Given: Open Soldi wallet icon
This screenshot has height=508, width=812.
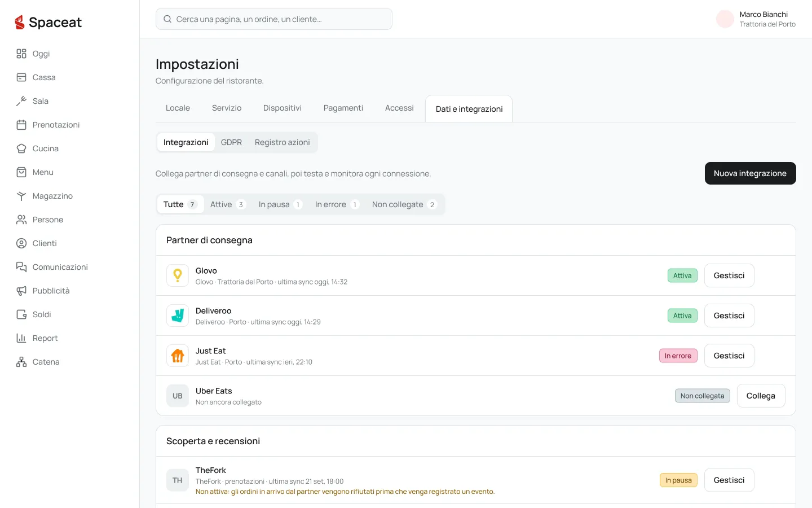Looking at the screenshot, I should pos(21,314).
